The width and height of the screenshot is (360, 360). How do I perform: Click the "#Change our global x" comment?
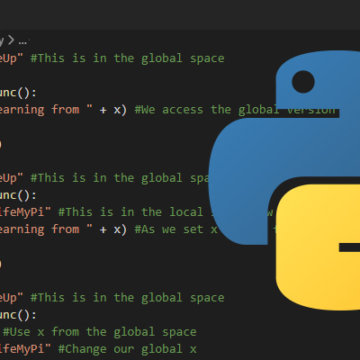[x=127, y=349]
